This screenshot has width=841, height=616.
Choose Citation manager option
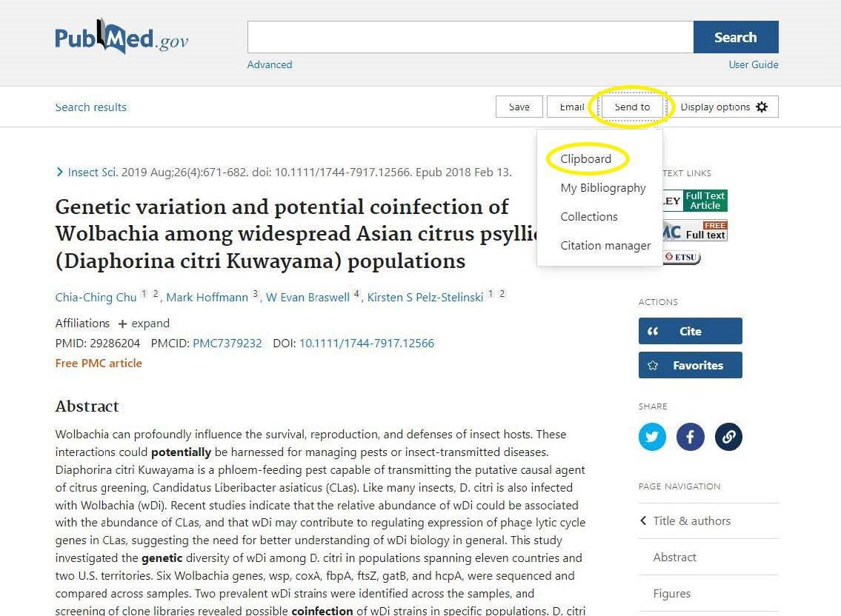point(605,246)
